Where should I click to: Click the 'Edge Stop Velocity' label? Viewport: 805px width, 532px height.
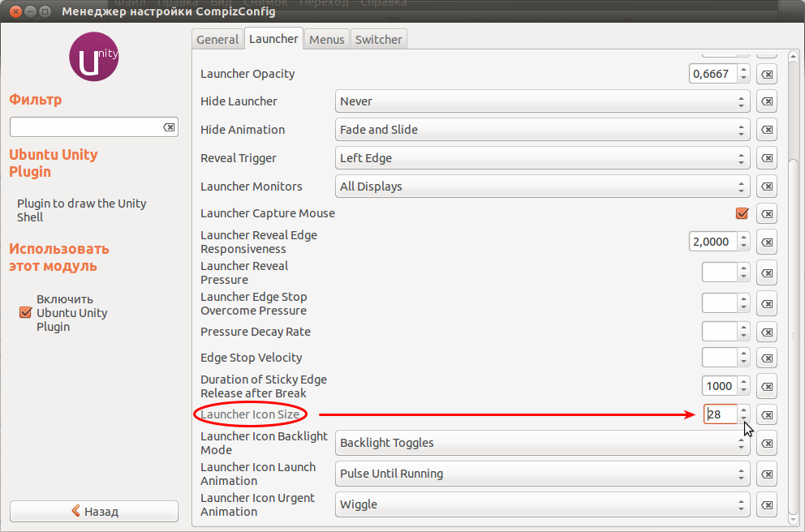point(251,358)
